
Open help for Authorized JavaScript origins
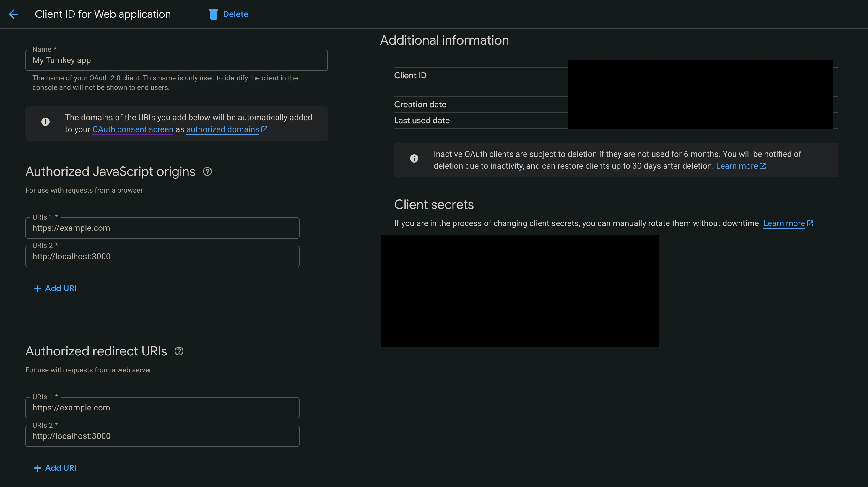click(207, 172)
